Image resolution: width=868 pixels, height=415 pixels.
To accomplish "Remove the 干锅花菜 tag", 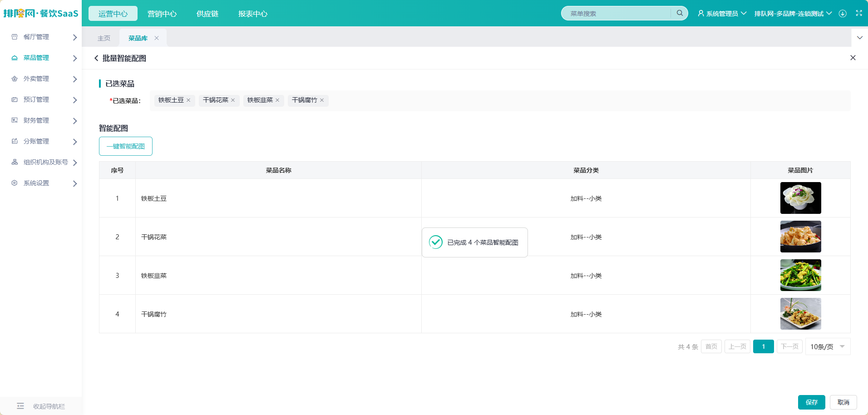I will point(233,100).
